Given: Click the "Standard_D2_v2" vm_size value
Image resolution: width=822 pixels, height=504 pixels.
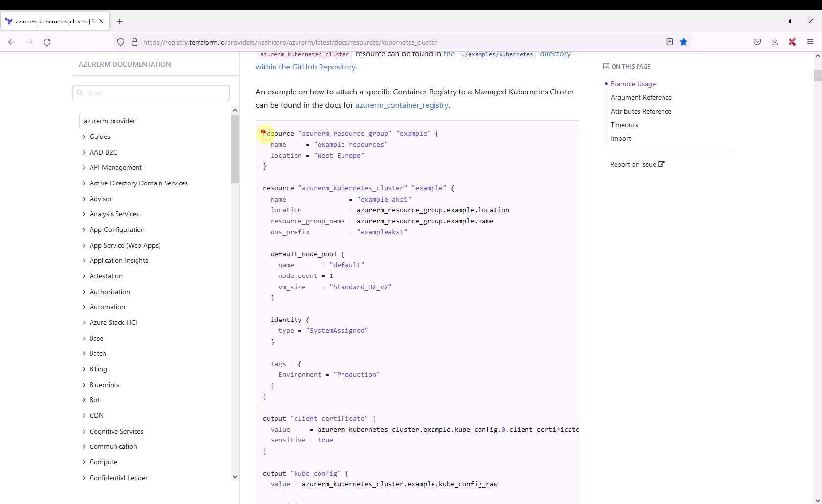Looking at the screenshot, I should [x=361, y=287].
